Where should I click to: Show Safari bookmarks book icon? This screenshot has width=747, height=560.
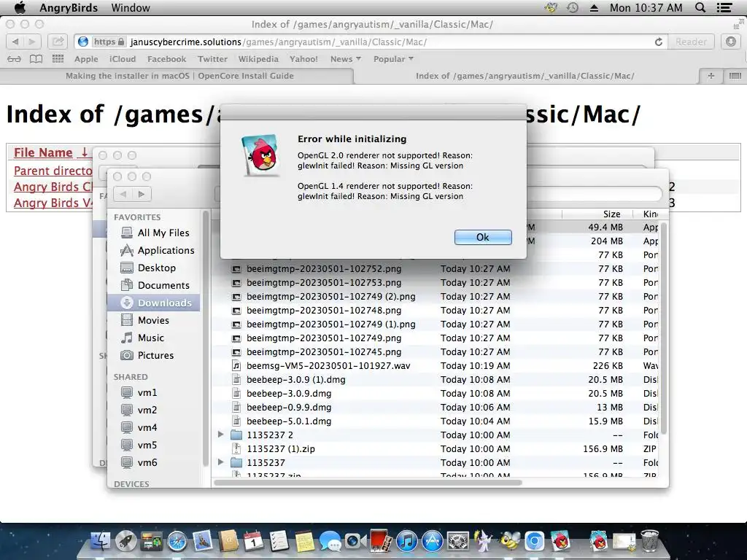[x=36, y=59]
